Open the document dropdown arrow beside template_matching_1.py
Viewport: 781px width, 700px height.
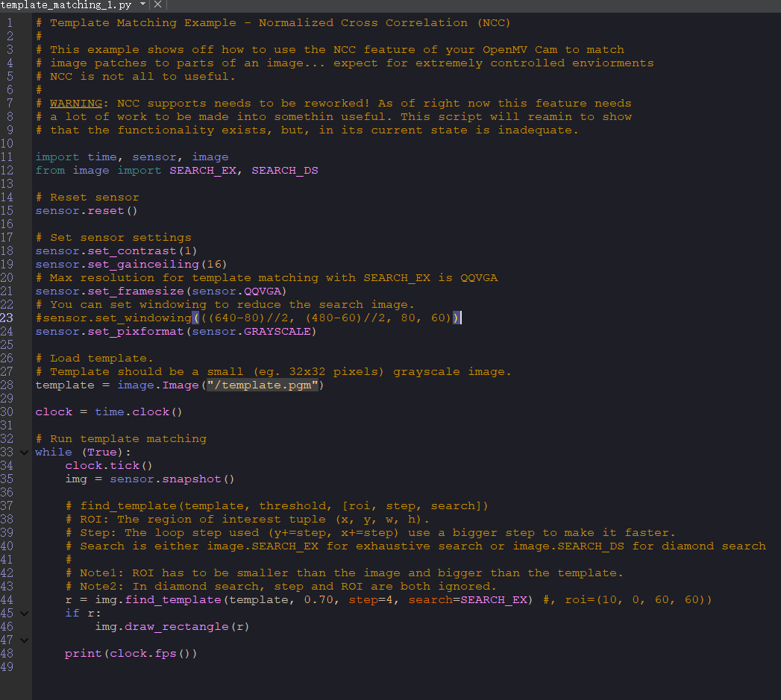tap(143, 4)
